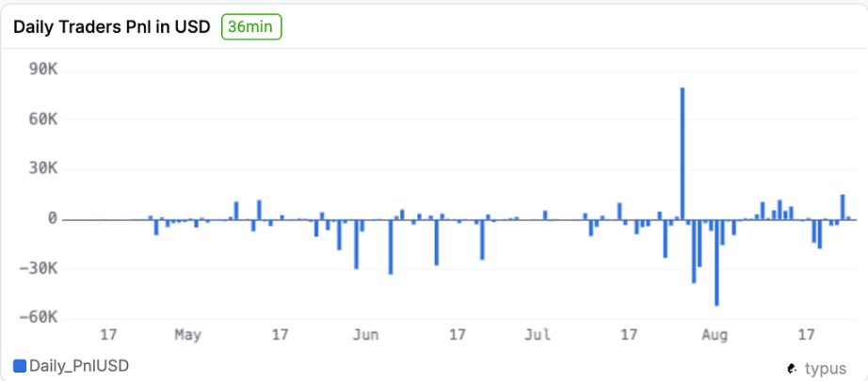868x381 pixels.
Task: Click the tallest positive bar near 80K
Action: (682, 152)
